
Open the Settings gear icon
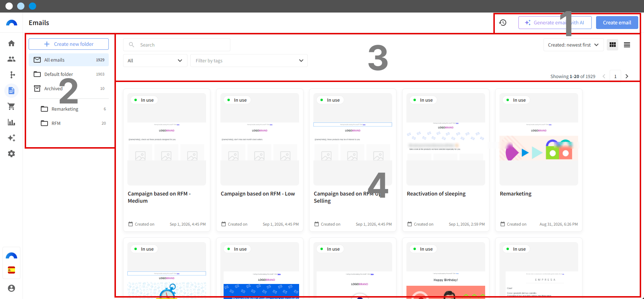point(11,154)
